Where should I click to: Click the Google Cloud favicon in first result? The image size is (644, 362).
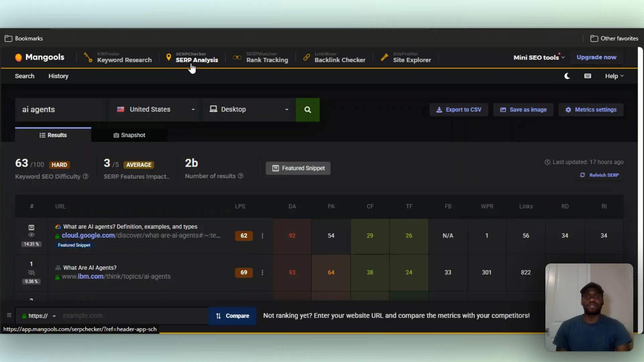point(58,227)
